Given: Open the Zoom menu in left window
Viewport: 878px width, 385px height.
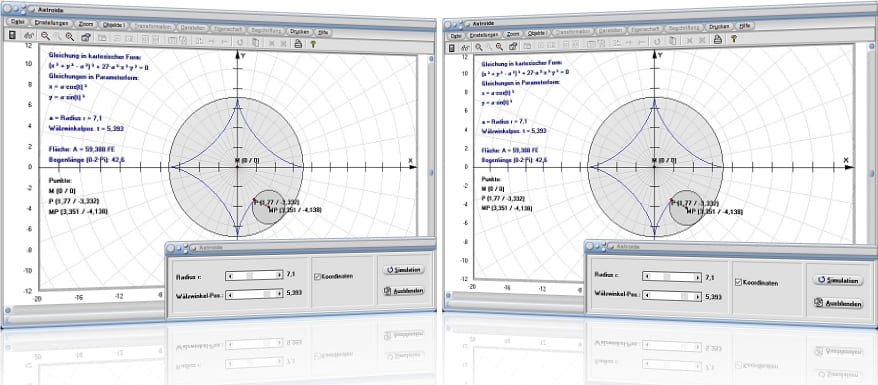Looking at the screenshot, I should 86,24.
